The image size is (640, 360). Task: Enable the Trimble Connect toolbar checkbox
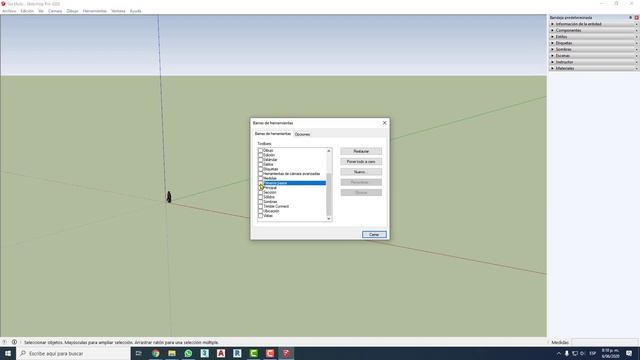click(x=260, y=206)
